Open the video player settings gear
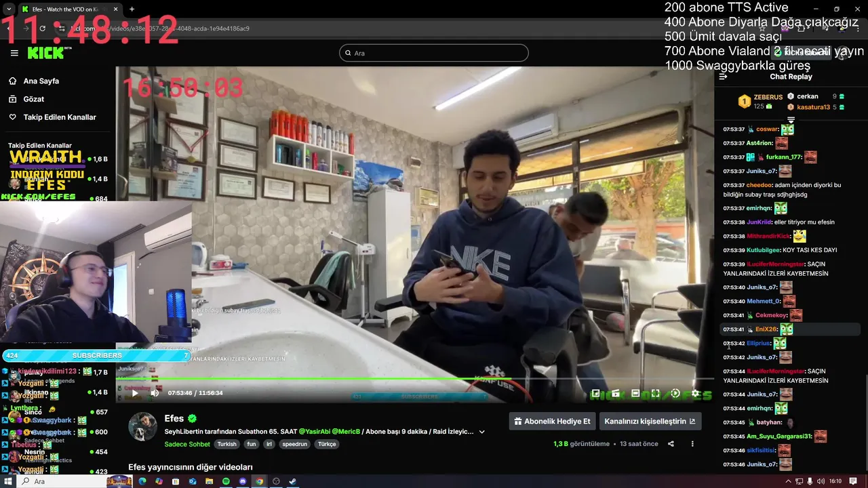Viewport: 868px width, 488px height. (x=695, y=393)
